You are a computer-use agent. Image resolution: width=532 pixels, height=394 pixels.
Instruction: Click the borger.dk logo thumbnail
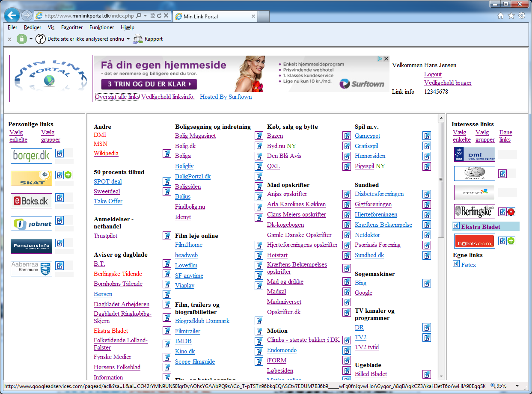click(32, 156)
